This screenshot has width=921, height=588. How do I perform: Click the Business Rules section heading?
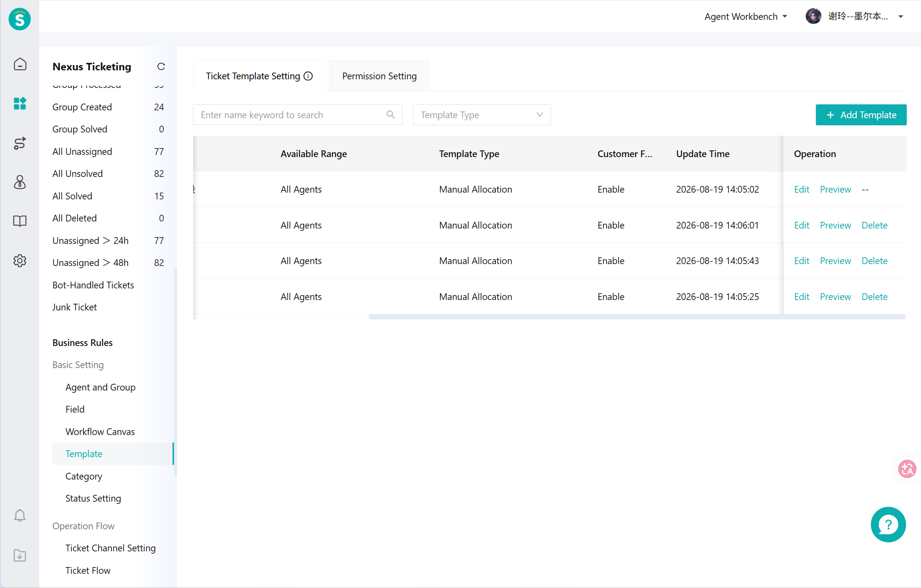tap(83, 343)
